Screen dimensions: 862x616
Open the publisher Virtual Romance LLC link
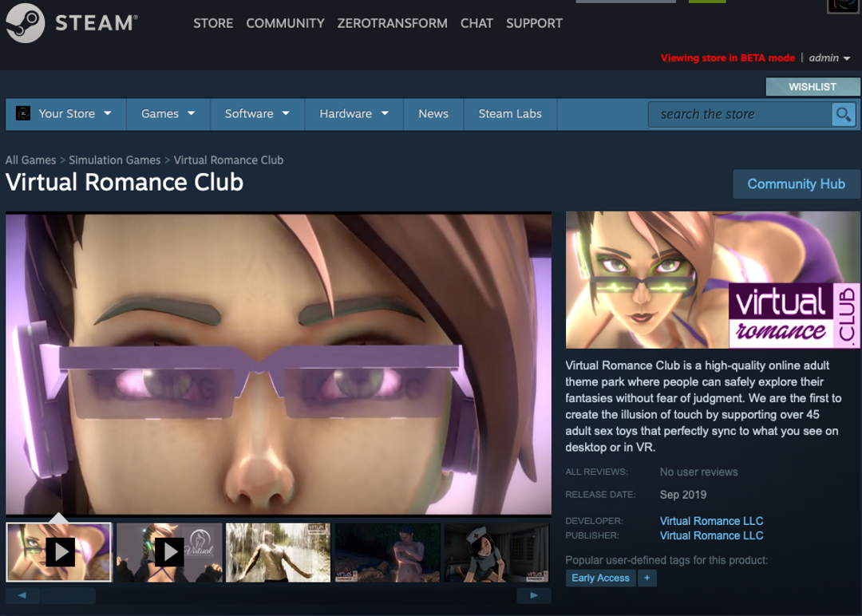point(711,535)
